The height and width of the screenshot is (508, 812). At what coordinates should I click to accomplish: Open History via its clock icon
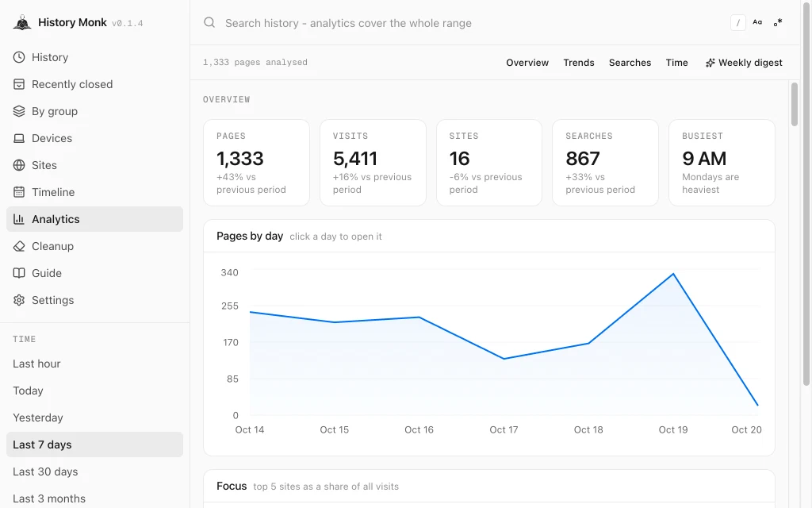coord(19,57)
